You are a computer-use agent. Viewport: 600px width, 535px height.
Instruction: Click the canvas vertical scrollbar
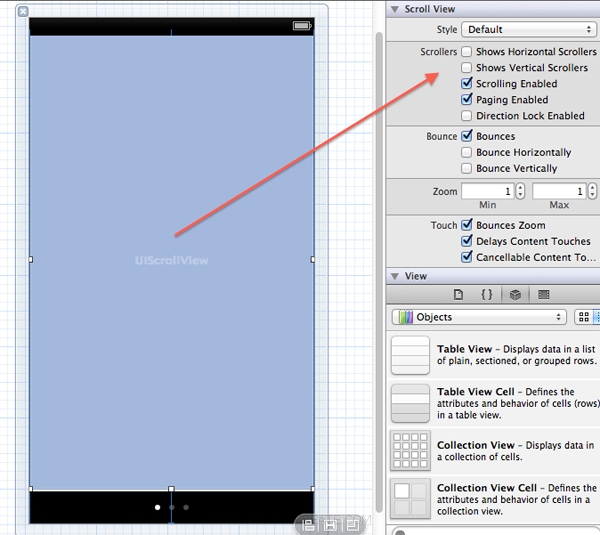point(379,272)
